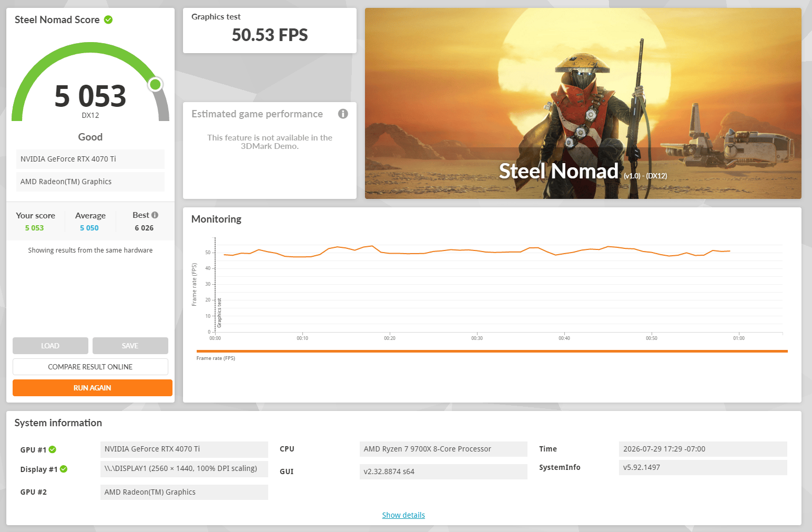Click the GPU #1 value NVIDIA GeForce RTX 4070 Ti

(x=184, y=449)
